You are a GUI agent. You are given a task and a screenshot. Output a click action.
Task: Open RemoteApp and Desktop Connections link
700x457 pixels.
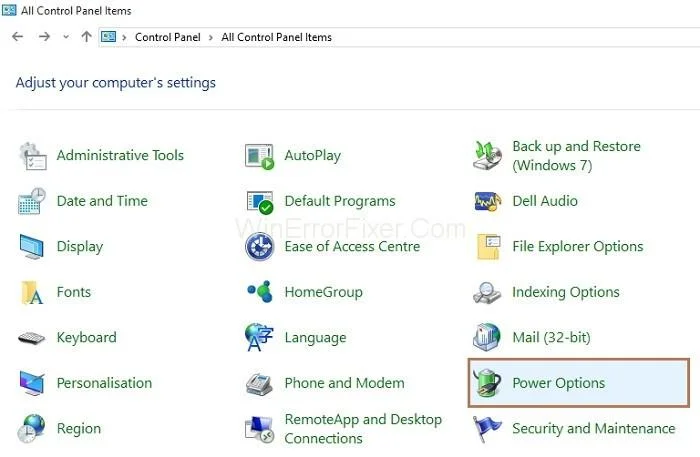363,429
